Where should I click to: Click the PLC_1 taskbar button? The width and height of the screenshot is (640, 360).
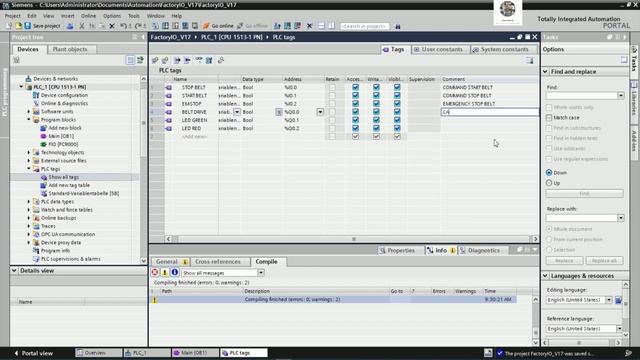[147, 353]
